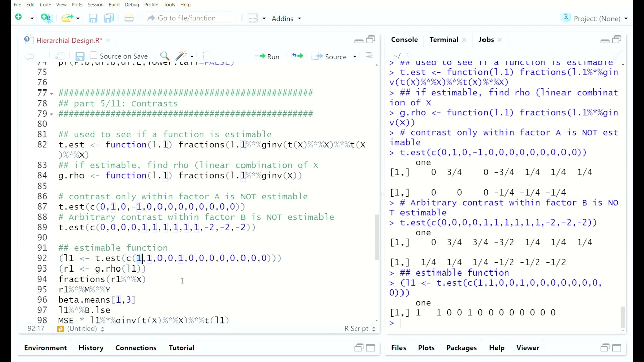The image size is (644, 362).
Task: Click Save All documents icon
Action: click(x=109, y=18)
